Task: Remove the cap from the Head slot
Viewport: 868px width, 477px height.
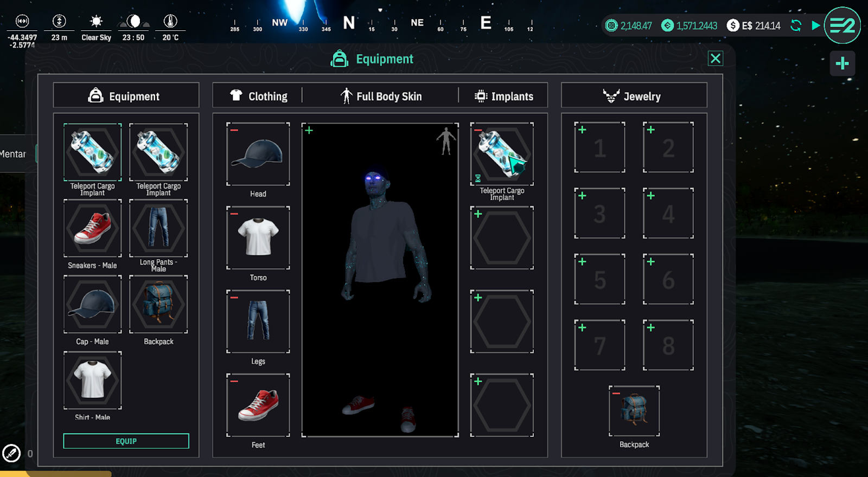Action: (234, 130)
